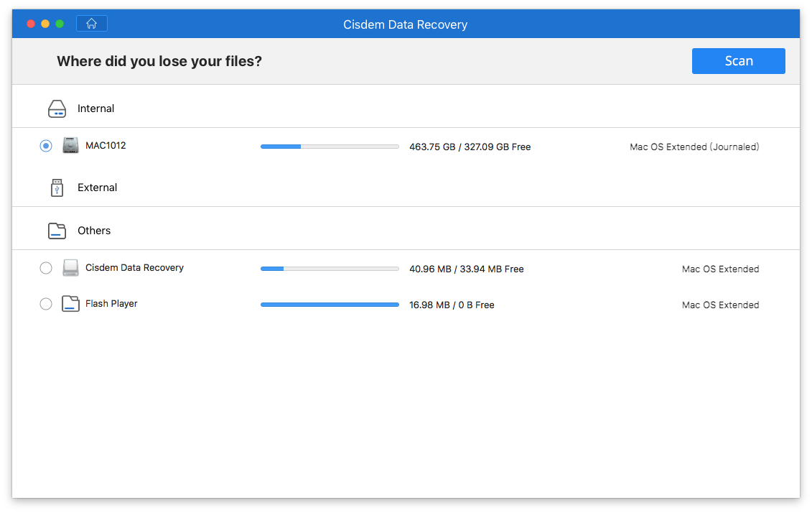Screen dimensions: 812x513
Task: Click the External section label
Action: point(98,188)
